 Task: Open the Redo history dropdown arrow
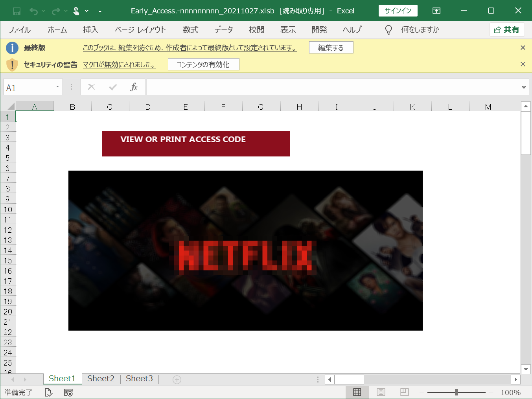tap(66, 11)
